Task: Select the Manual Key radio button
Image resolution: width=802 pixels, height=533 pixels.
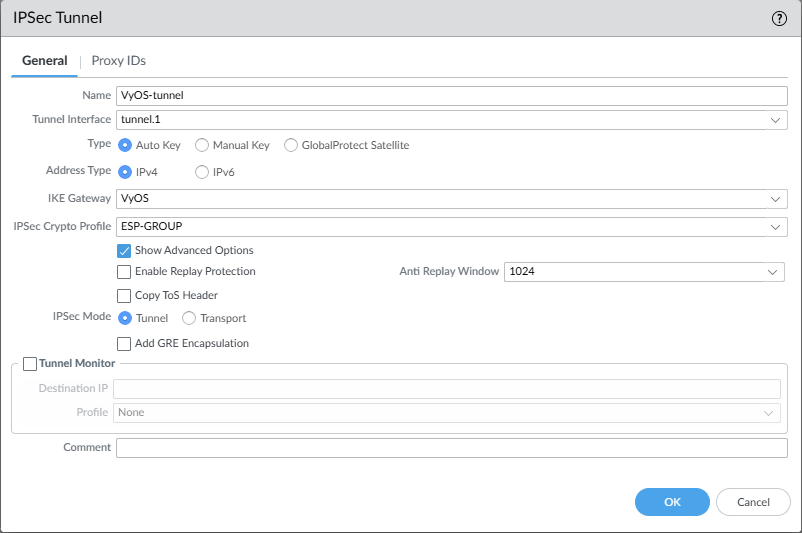Action: 202,145
